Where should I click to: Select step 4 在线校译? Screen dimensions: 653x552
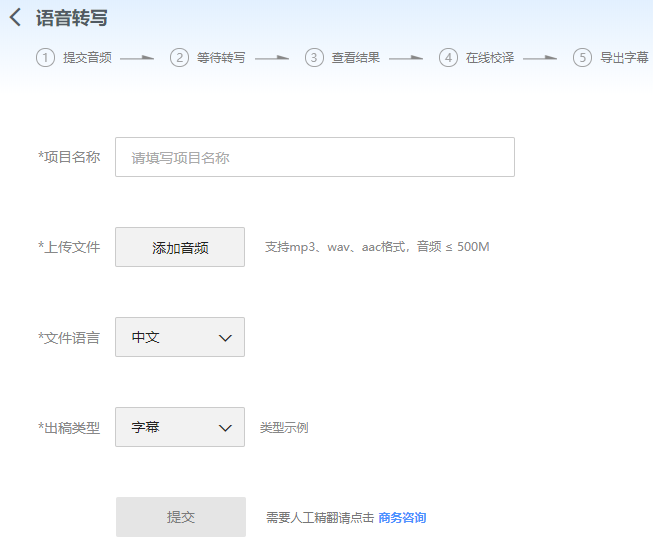click(x=477, y=57)
